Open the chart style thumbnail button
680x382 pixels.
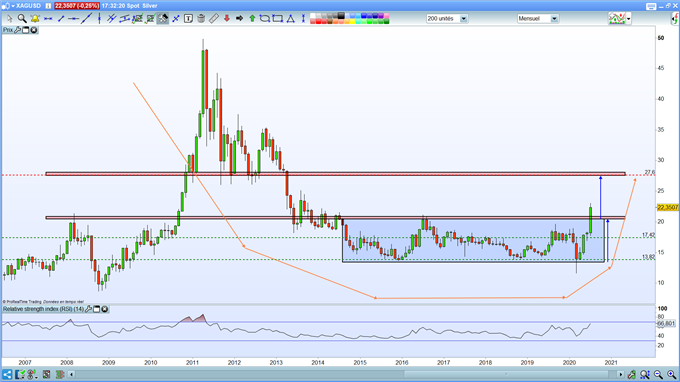point(617,19)
